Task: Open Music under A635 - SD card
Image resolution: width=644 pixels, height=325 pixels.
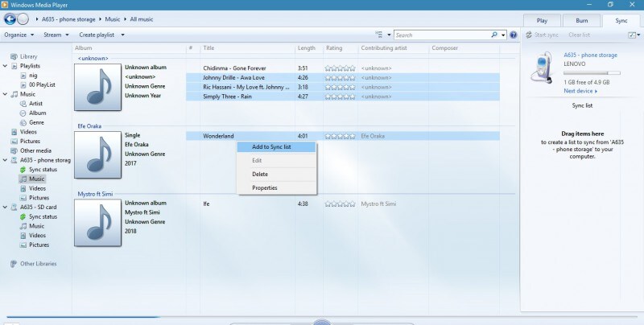Action: tap(36, 226)
